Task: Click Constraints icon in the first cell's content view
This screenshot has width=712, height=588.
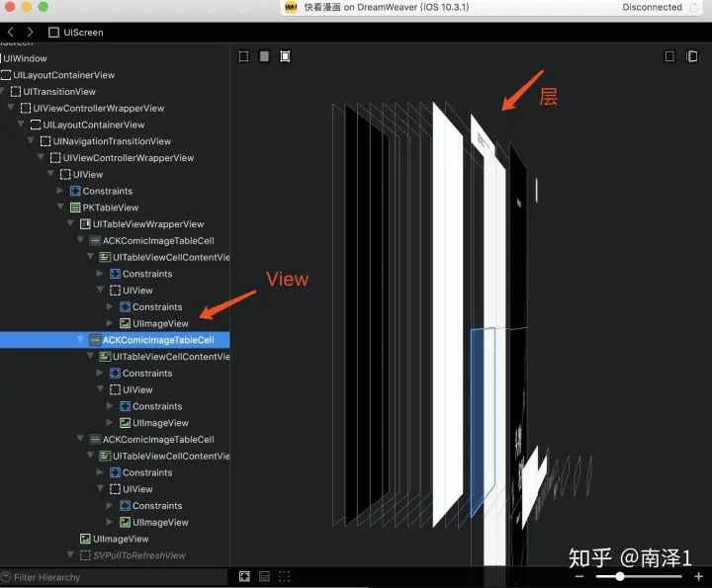Action: pyautogui.click(x=115, y=274)
